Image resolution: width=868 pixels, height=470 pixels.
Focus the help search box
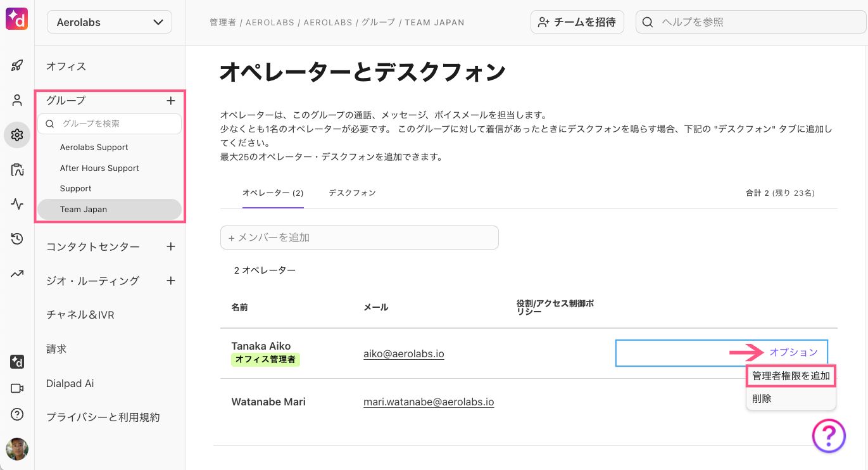click(x=751, y=22)
